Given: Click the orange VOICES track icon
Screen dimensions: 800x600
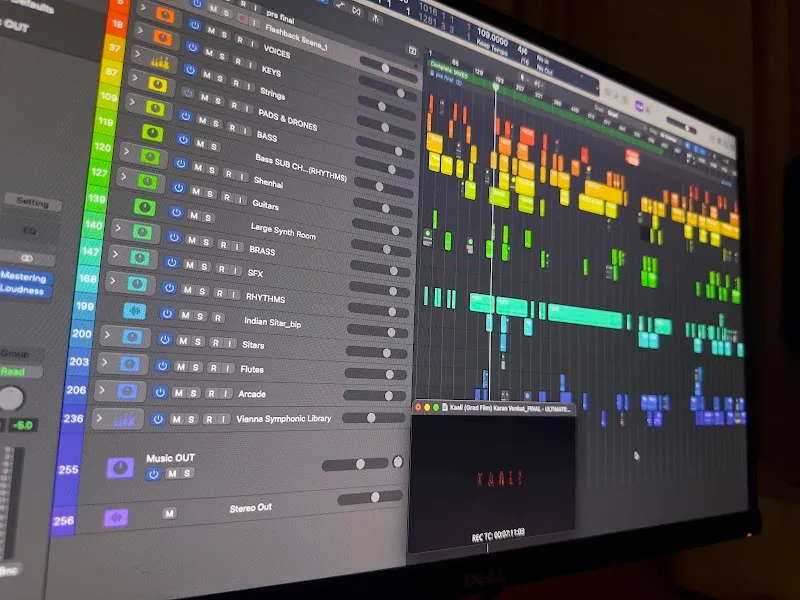Looking at the screenshot, I should pos(165,15).
